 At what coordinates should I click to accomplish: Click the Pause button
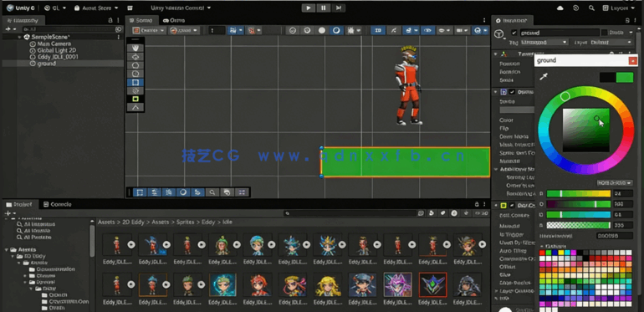coord(323,8)
